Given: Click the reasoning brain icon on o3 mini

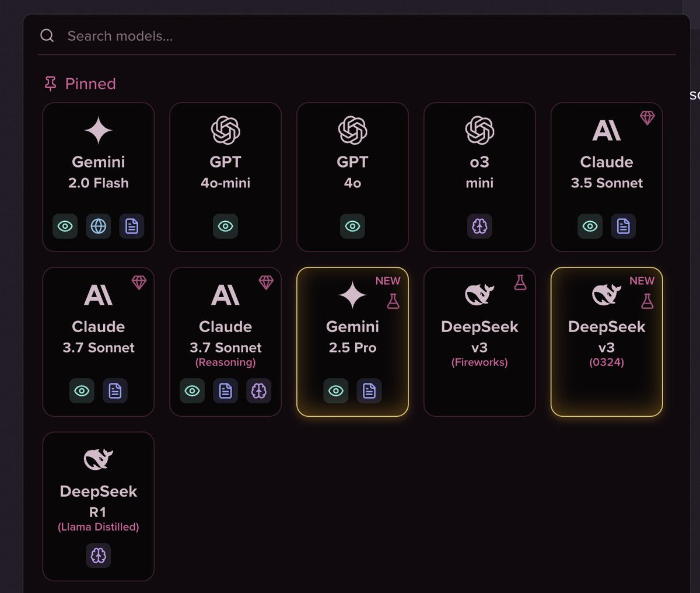Looking at the screenshot, I should 480,226.
